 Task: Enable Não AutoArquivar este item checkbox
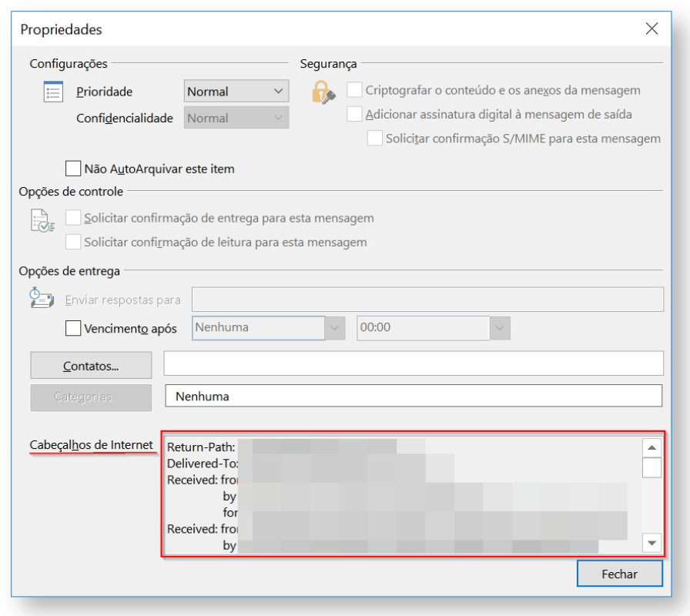(74, 168)
